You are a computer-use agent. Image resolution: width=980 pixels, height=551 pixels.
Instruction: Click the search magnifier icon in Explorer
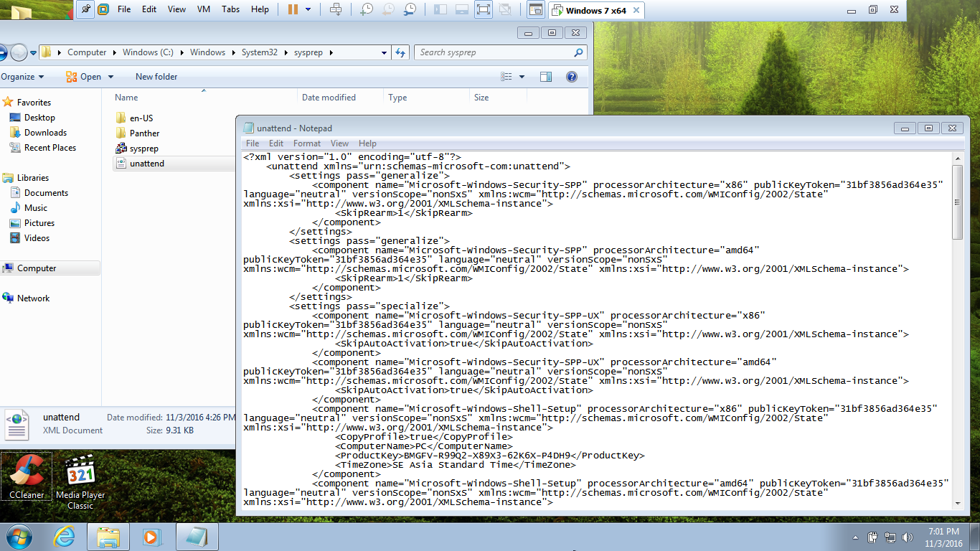(x=578, y=52)
